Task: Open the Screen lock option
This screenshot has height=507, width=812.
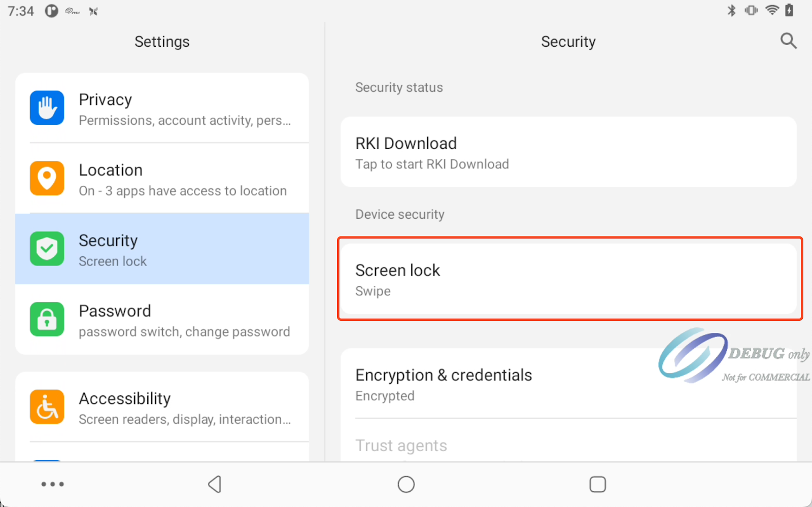Action: (x=568, y=279)
